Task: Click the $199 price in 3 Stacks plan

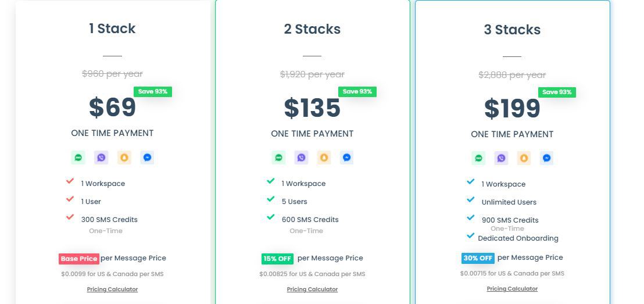Action: (512, 109)
